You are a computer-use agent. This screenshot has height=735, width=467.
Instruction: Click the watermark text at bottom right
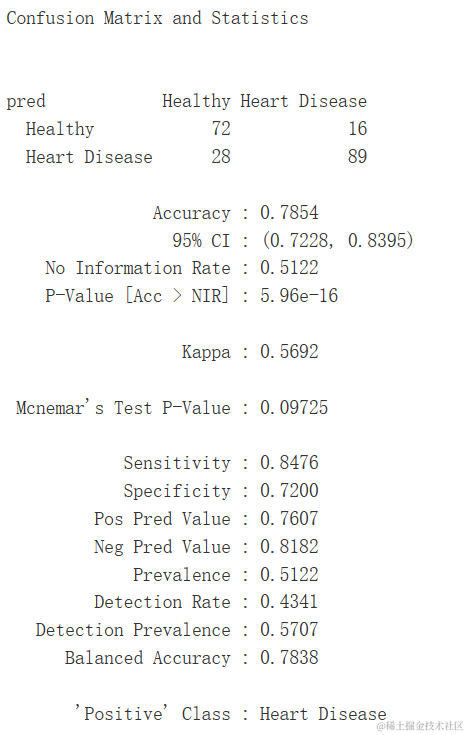(420, 726)
